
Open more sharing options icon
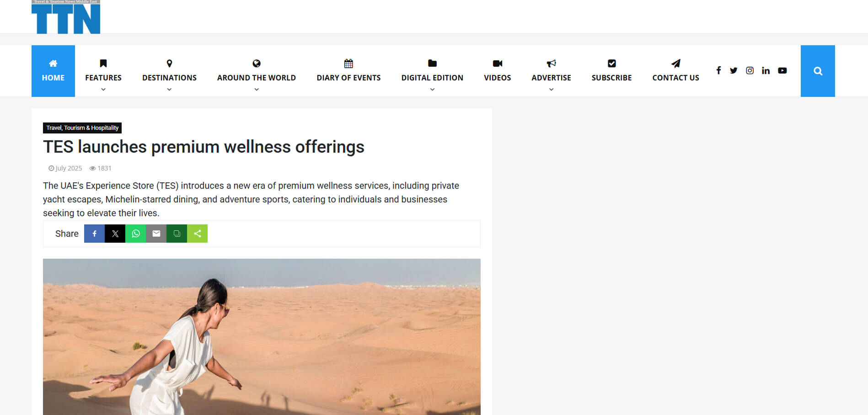click(197, 234)
